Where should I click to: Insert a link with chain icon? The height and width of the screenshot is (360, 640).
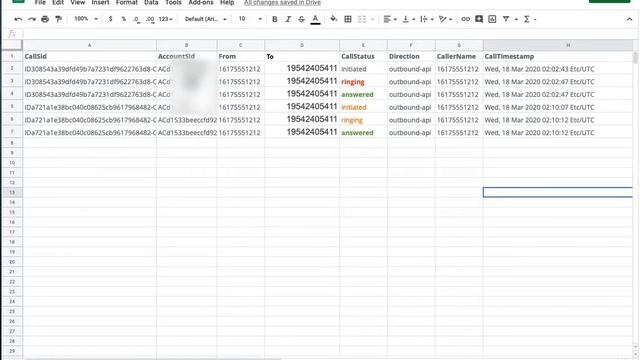pyautogui.click(x=465, y=19)
